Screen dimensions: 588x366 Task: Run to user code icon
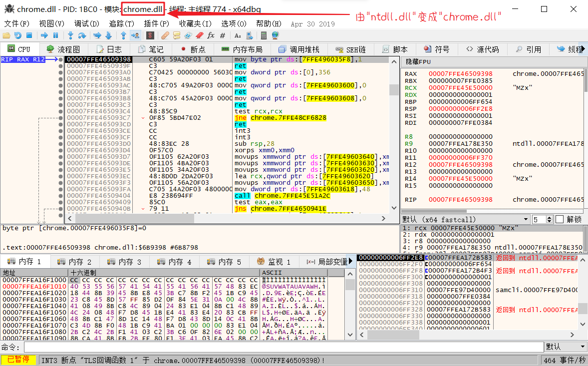[x=135, y=35]
